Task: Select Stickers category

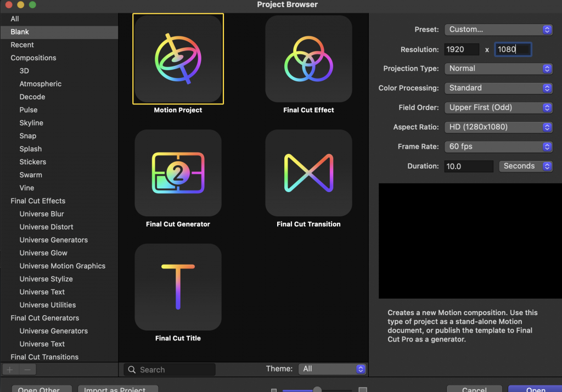Action: click(x=59, y=162)
